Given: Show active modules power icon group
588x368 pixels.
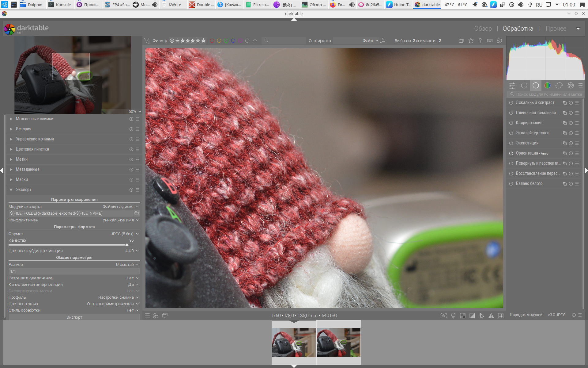Looking at the screenshot, I should (x=524, y=86).
